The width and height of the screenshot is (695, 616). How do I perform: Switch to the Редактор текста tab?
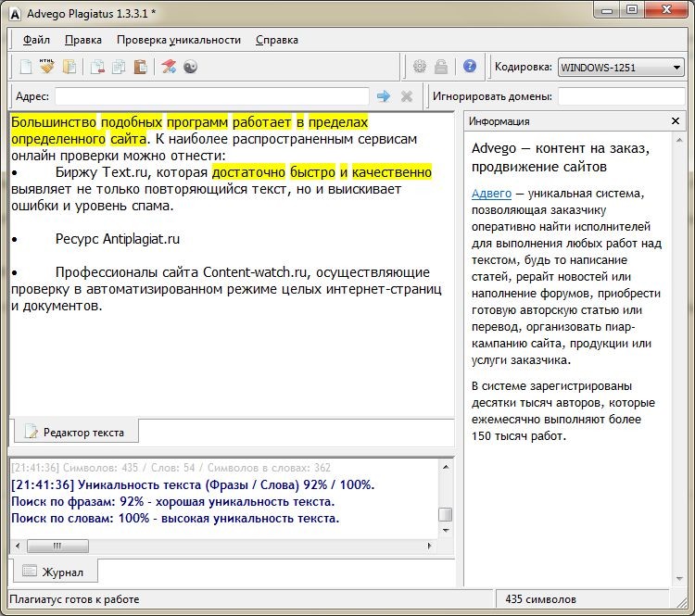[74, 431]
